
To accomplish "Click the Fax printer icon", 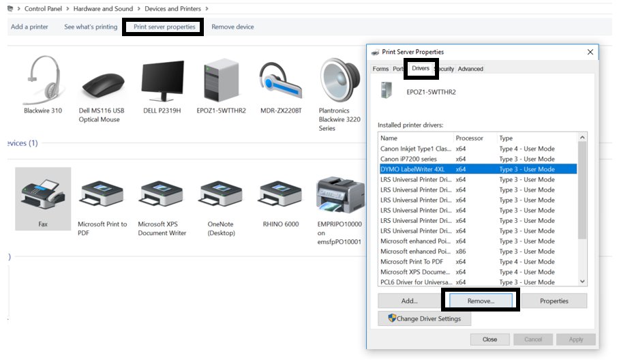I will [43, 194].
